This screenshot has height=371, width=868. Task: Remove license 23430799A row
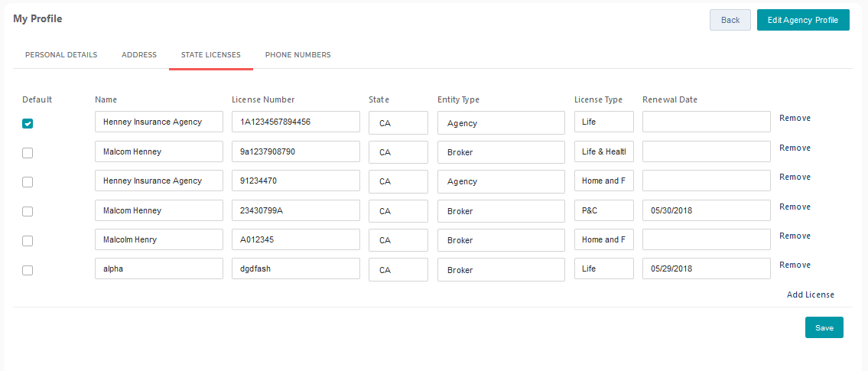tap(795, 207)
